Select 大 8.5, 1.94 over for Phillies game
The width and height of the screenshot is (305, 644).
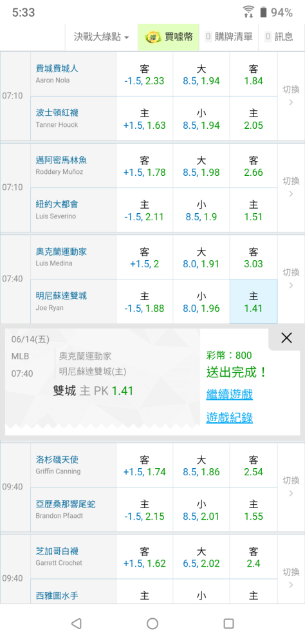[x=201, y=74]
